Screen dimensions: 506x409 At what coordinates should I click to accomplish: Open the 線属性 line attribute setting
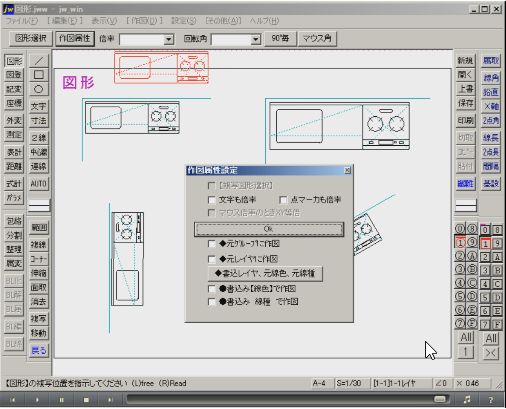click(465, 183)
